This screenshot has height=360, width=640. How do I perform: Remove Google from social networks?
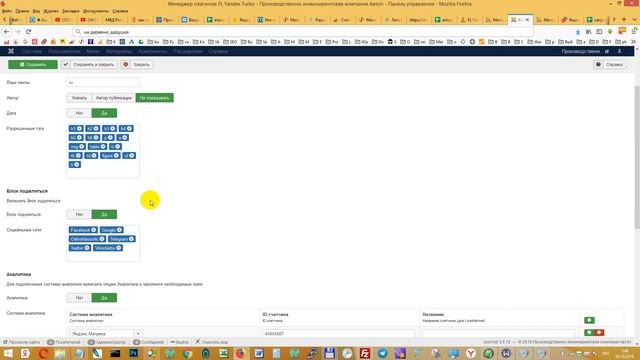click(119, 230)
